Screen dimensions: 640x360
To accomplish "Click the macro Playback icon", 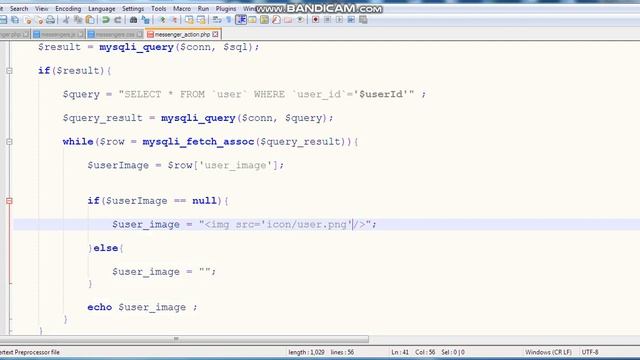I will pyautogui.click(x=339, y=20).
